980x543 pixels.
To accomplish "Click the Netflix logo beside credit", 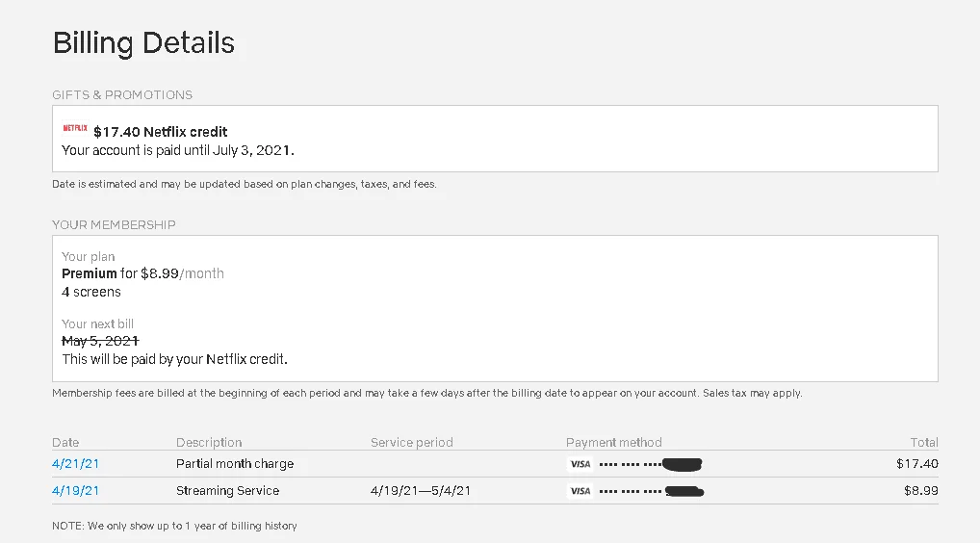I will tap(75, 128).
